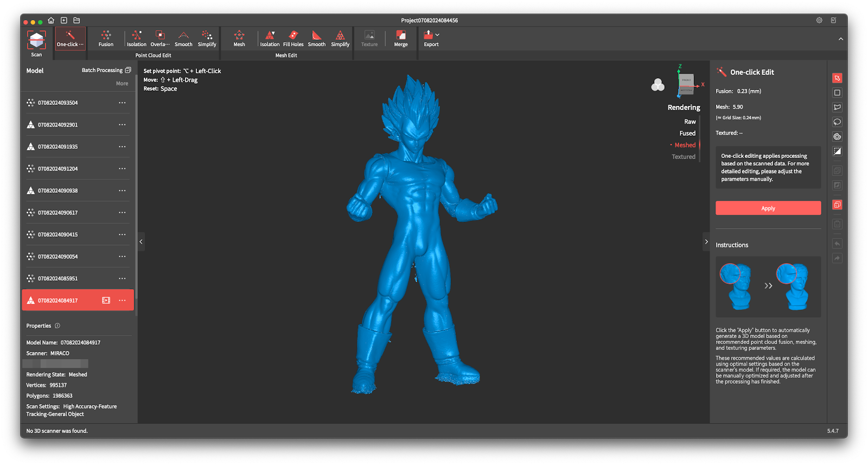Open the Scan mode
868x465 pixels.
tap(36, 43)
